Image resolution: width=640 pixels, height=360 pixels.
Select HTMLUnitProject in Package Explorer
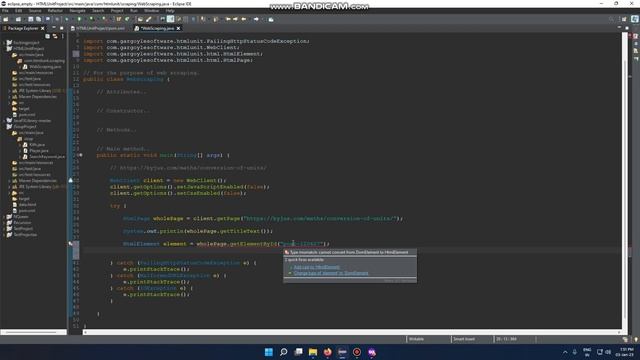tap(28, 49)
